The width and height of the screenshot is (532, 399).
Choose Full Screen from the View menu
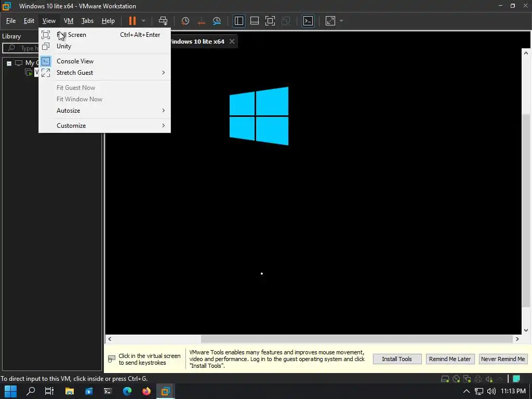tap(104, 35)
